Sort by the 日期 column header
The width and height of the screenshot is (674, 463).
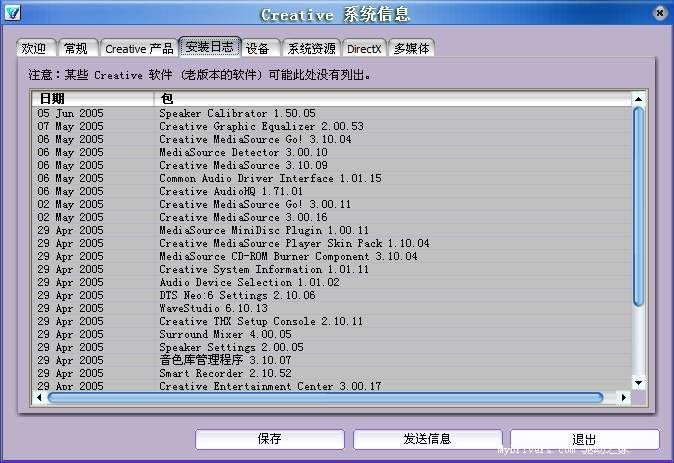pyautogui.click(x=93, y=99)
